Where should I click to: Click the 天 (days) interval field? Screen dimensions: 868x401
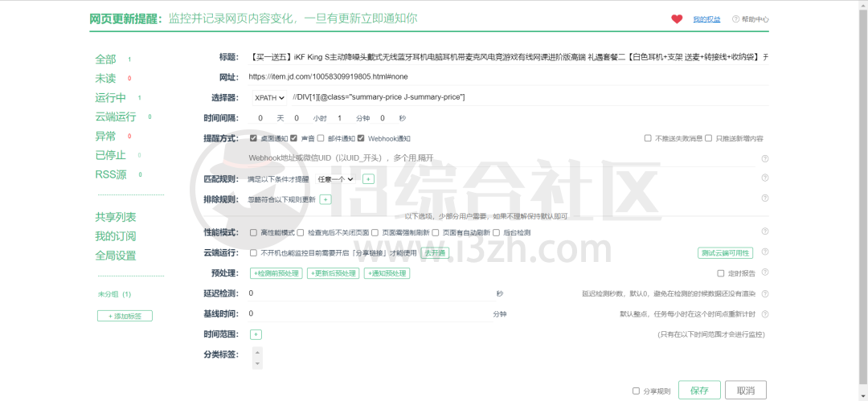tap(260, 118)
